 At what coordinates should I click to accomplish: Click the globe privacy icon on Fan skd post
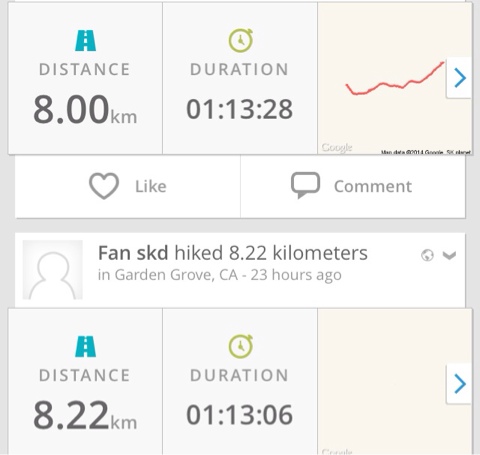(427, 255)
